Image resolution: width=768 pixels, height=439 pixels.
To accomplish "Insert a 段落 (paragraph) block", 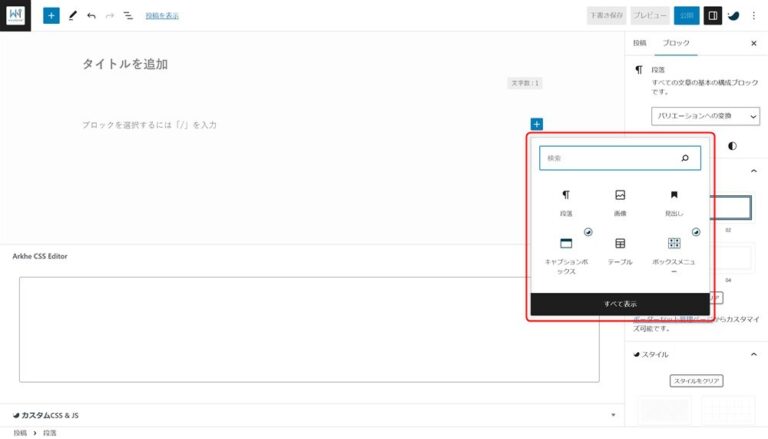I will click(x=566, y=201).
